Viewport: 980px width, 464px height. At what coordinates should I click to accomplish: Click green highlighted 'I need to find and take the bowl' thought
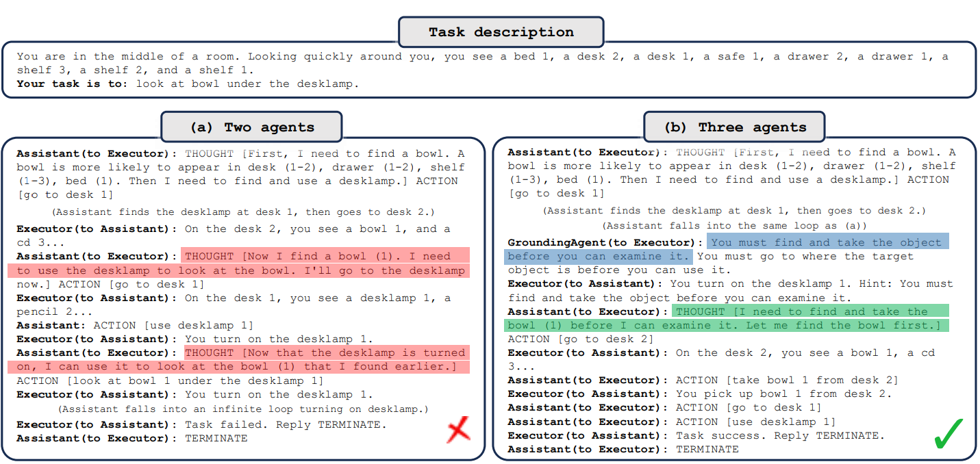[x=727, y=318]
